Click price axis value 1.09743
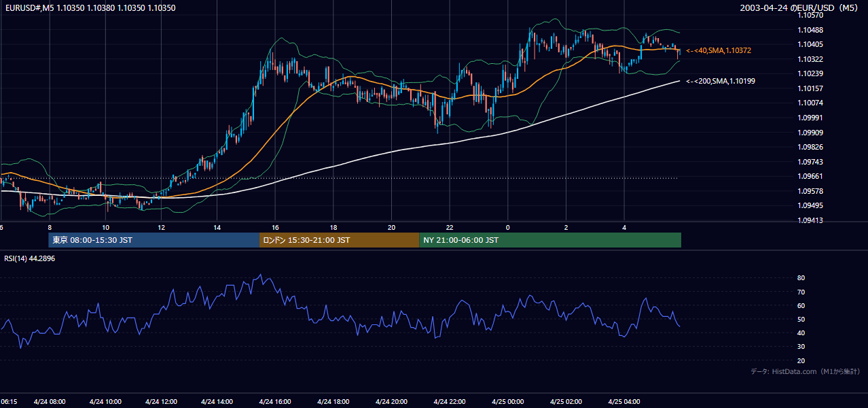Viewport: 868px width, 408px height. click(x=810, y=162)
